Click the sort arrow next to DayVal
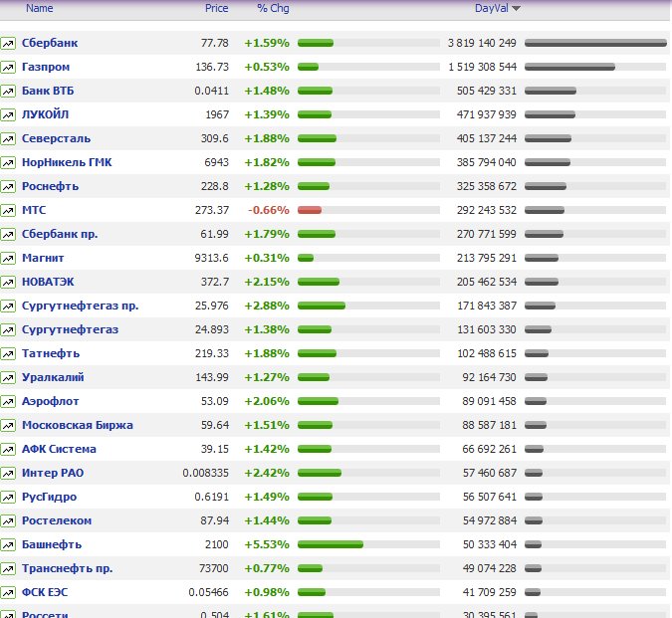 (x=516, y=9)
